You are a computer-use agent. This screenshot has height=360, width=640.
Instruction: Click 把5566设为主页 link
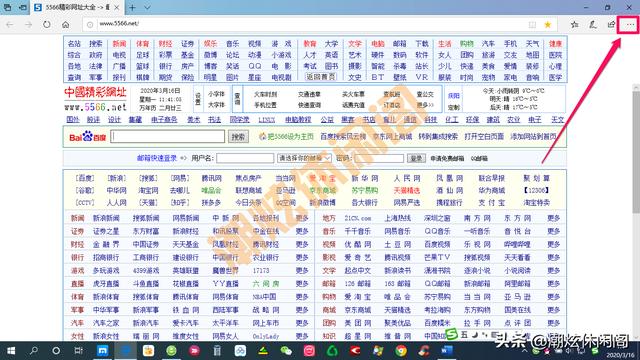[290, 136]
